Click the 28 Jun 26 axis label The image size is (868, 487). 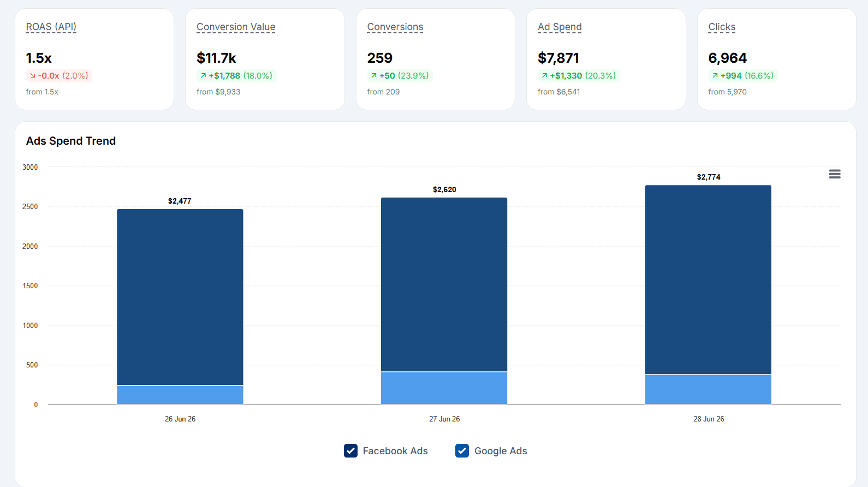(x=709, y=419)
